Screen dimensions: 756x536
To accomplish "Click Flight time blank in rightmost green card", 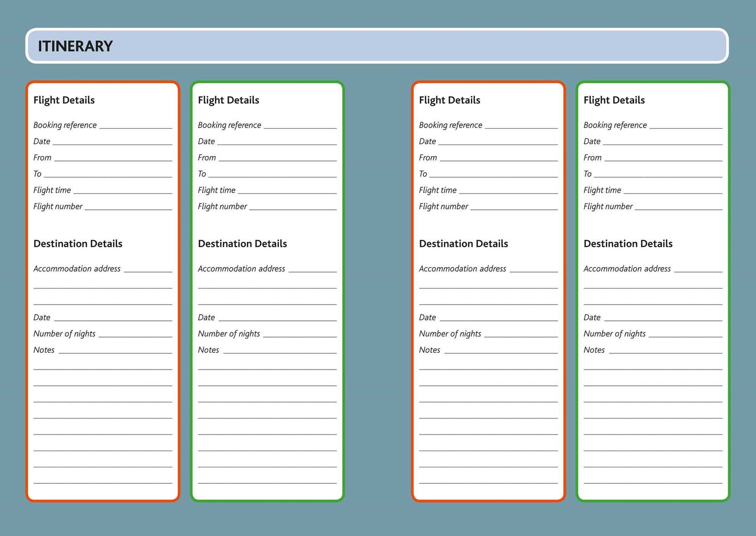I will (673, 191).
